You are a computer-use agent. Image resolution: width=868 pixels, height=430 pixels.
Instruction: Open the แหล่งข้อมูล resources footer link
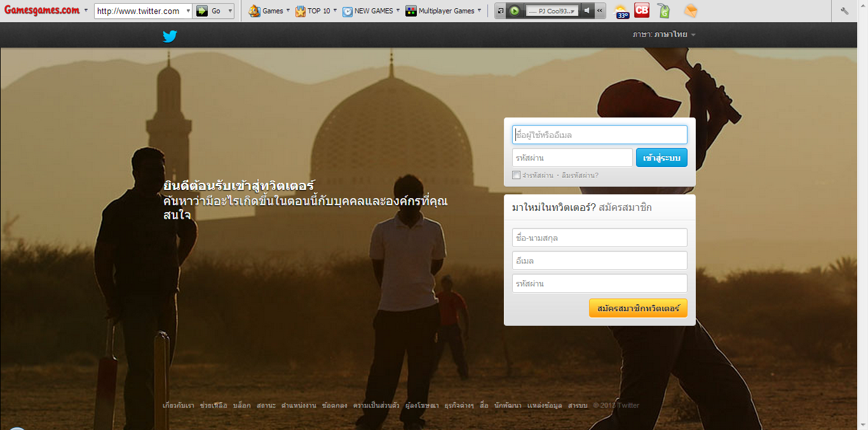pyautogui.click(x=545, y=405)
